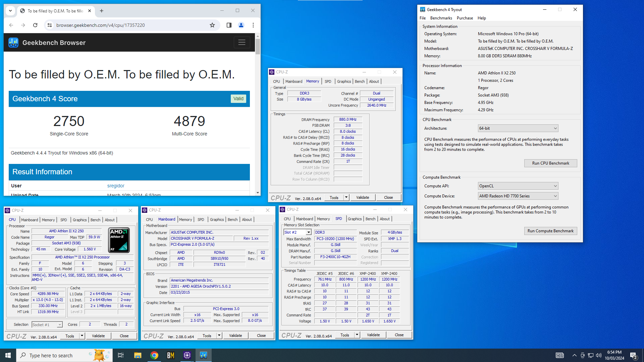Open Geekbench File menu

[x=423, y=18]
